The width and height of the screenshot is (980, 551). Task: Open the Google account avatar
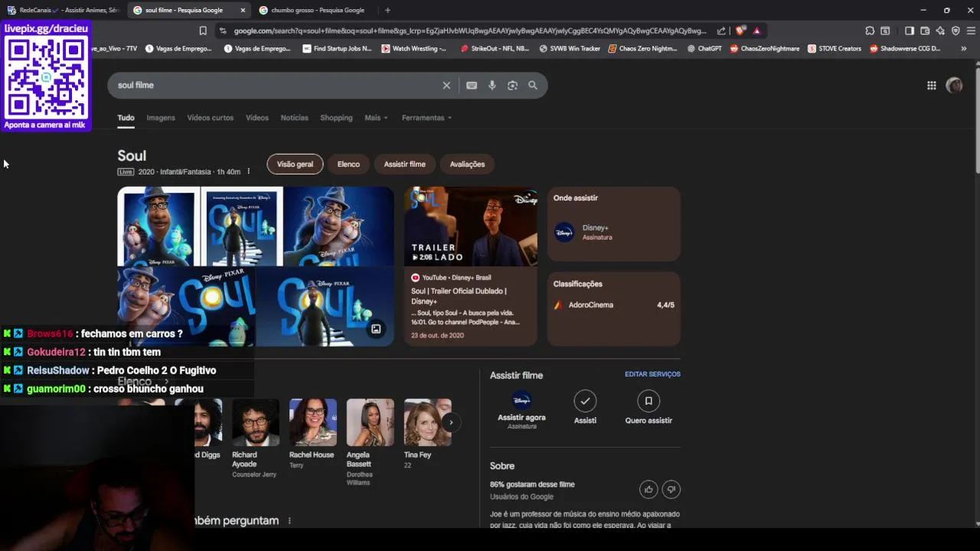[954, 86]
